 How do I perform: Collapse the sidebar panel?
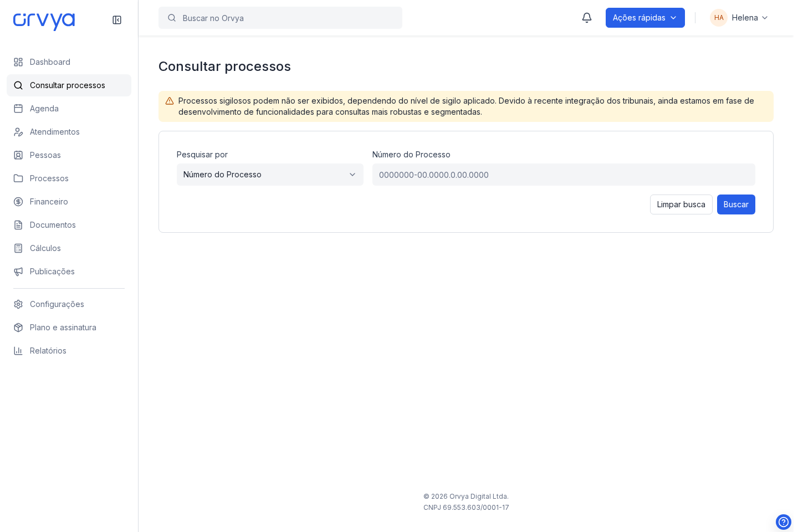117,20
